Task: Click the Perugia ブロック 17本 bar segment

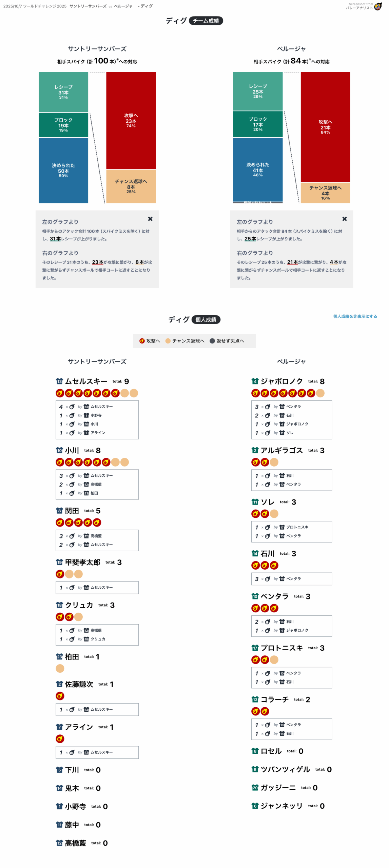Action: tap(258, 124)
